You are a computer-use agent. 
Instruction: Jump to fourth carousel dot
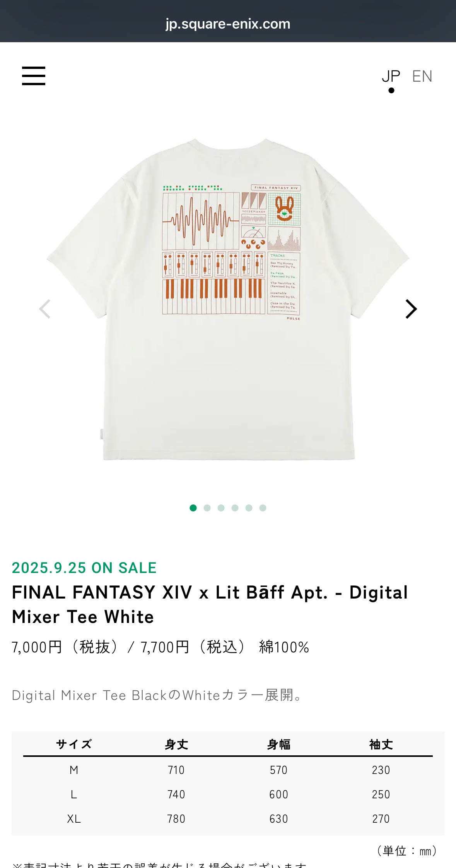click(x=235, y=508)
